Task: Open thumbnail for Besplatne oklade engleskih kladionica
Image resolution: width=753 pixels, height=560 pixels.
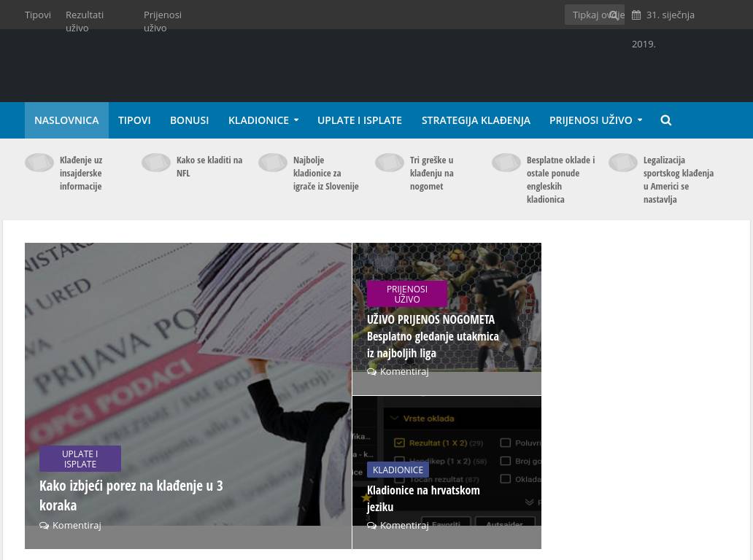Action: pyautogui.click(x=506, y=163)
